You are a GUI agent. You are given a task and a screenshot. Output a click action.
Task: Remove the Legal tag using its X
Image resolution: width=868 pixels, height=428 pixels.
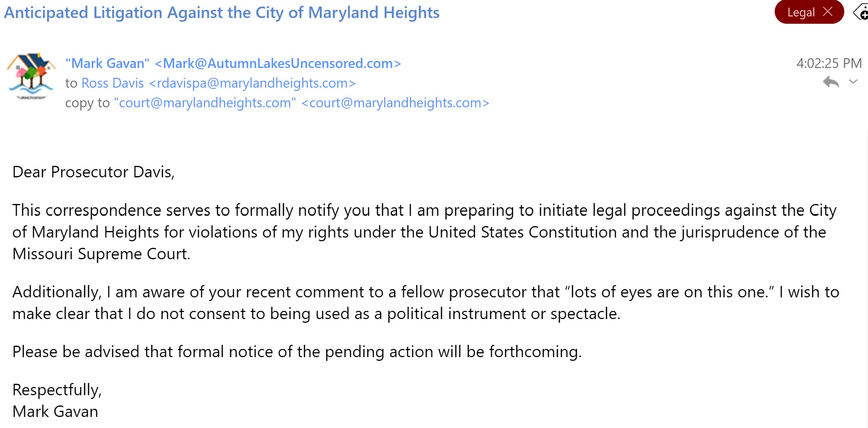827,12
